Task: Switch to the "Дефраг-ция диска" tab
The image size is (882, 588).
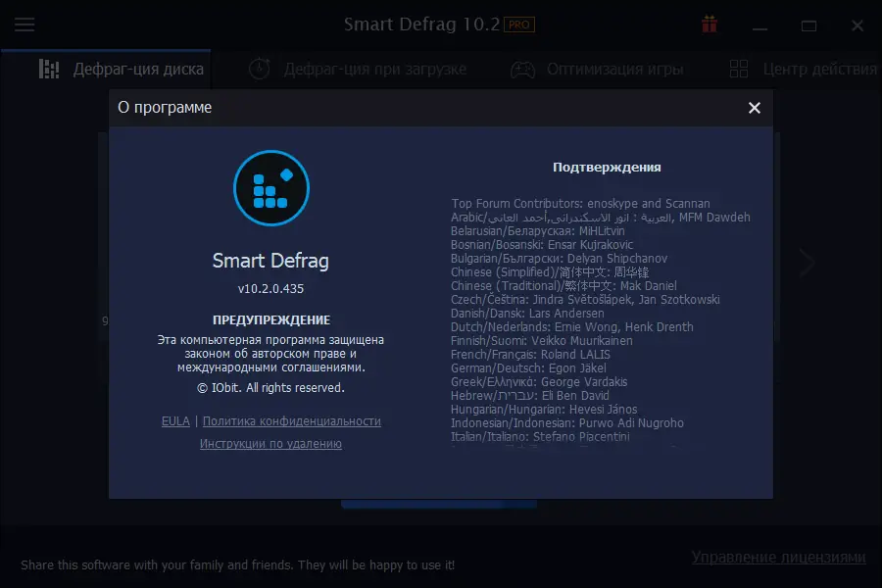Action: 137,69
